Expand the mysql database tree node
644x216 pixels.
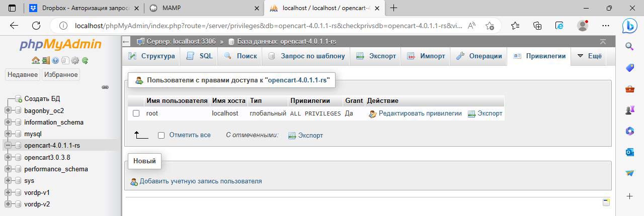click(8, 134)
